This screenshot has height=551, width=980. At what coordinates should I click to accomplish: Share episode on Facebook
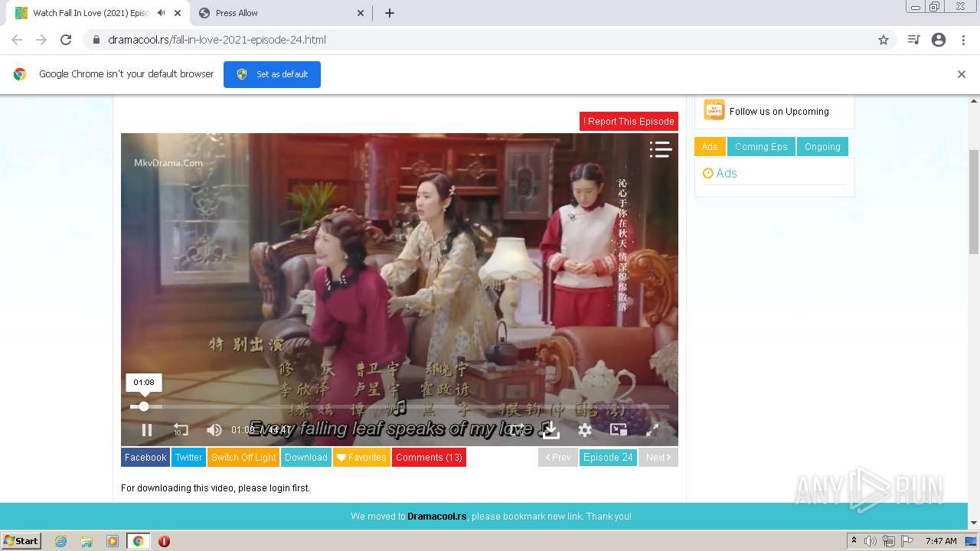click(x=145, y=458)
